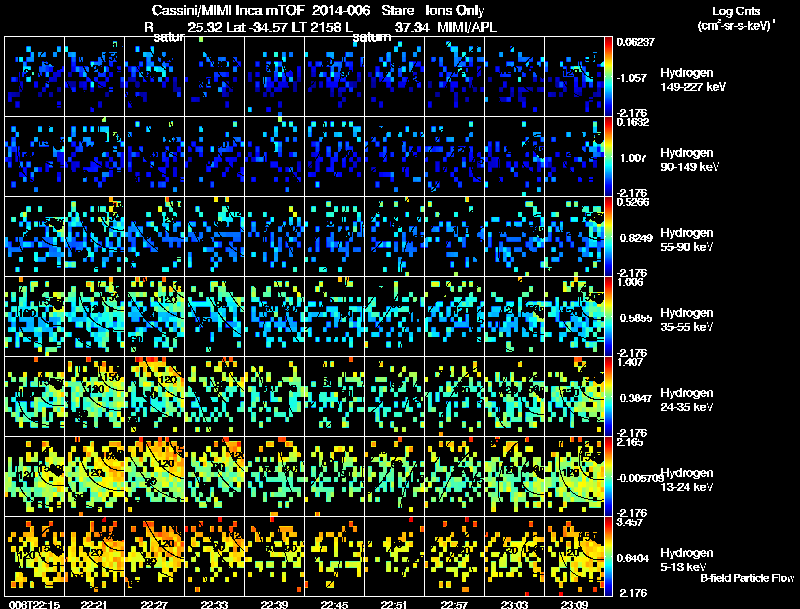
Task: Select the 22:15 panel in the 5-13 keV row
Action: point(35,556)
